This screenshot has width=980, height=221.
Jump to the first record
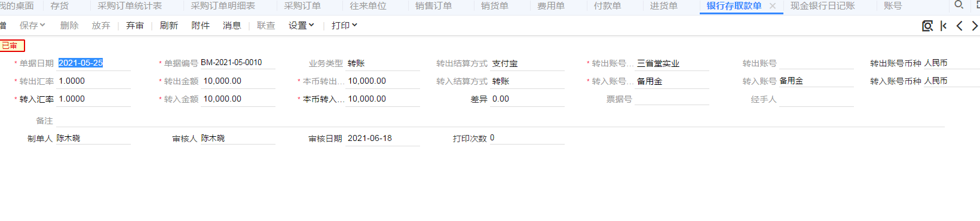[944, 26]
